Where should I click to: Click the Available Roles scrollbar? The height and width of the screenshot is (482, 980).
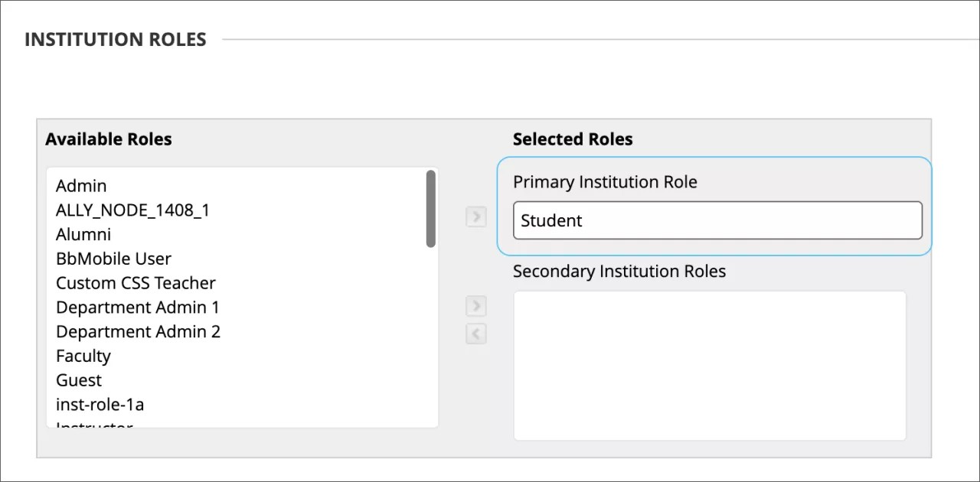(x=431, y=207)
